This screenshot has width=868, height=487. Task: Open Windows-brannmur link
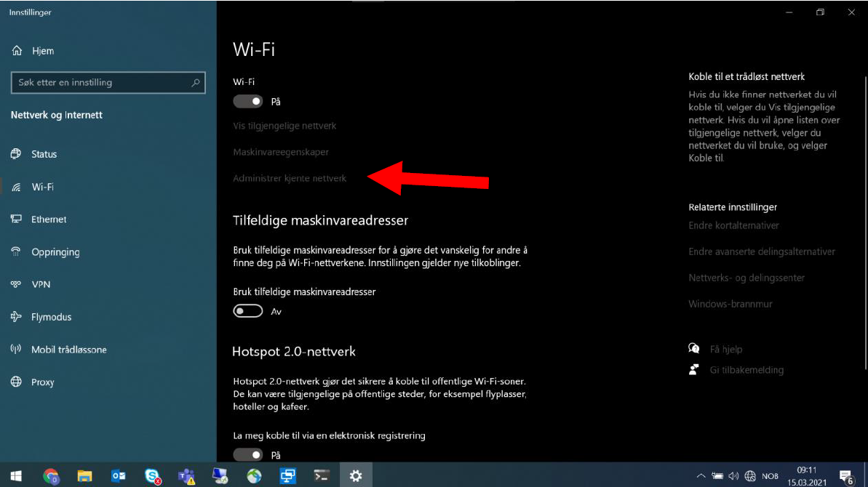coord(730,304)
